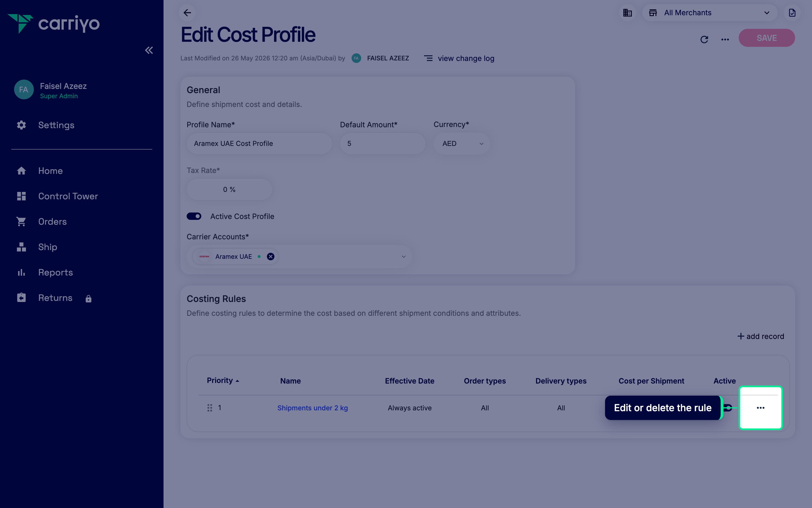
Task: Open the organization building icon
Action: point(627,13)
